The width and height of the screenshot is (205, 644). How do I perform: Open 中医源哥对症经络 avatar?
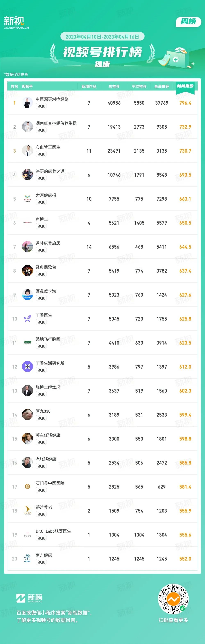tap(27, 103)
